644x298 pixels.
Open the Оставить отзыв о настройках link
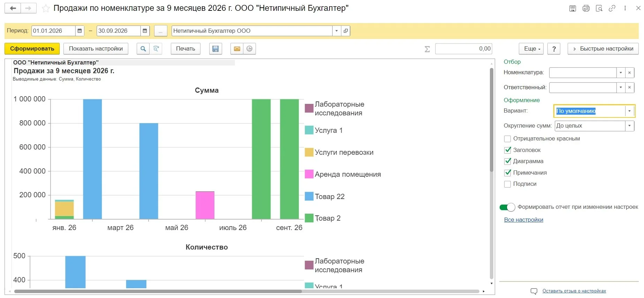coord(574,291)
